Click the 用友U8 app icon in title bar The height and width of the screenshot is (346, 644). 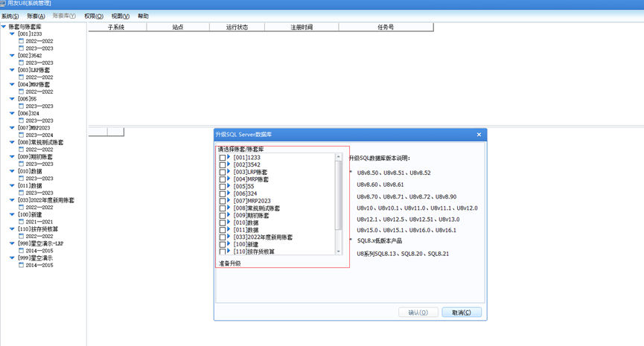pyautogui.click(x=3, y=3)
